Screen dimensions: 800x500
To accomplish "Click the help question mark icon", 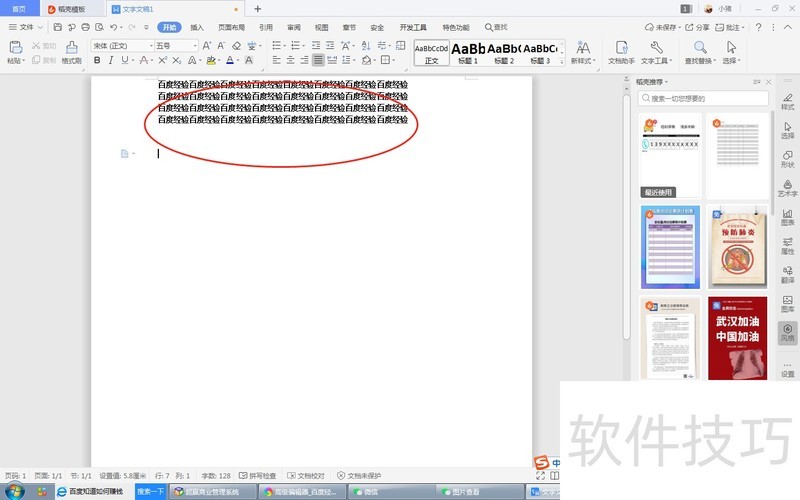I will pos(759,27).
